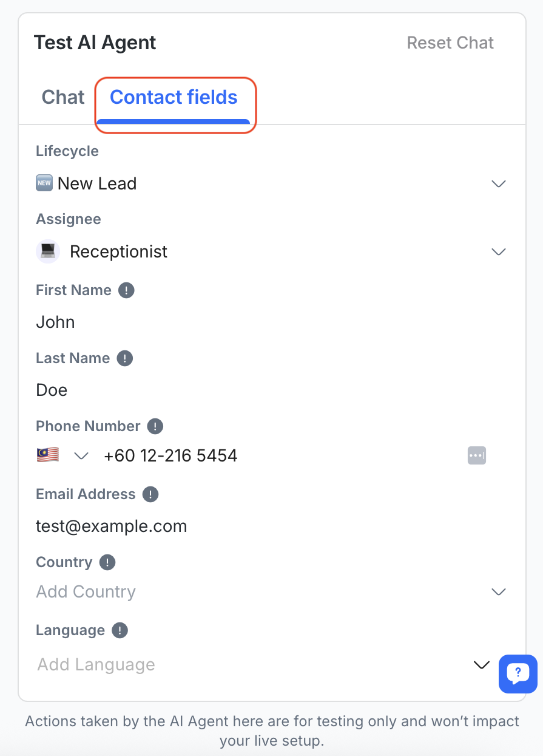
Task: Click the Language info icon
Action: [120, 630]
